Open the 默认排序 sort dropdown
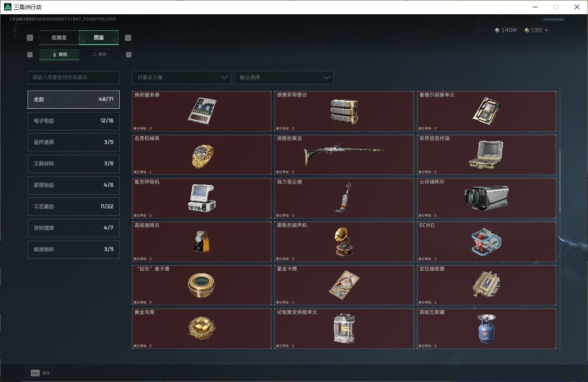The height and width of the screenshot is (382, 588). 284,78
